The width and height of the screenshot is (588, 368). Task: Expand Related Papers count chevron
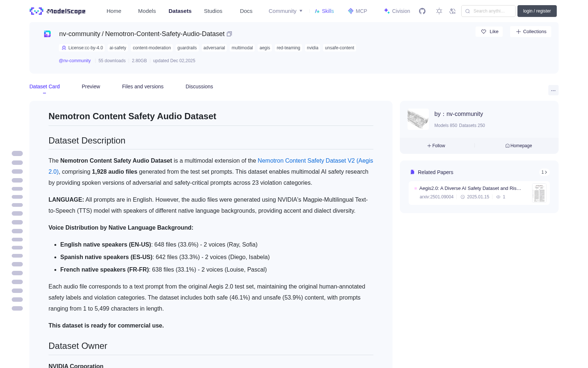pyautogui.click(x=544, y=172)
